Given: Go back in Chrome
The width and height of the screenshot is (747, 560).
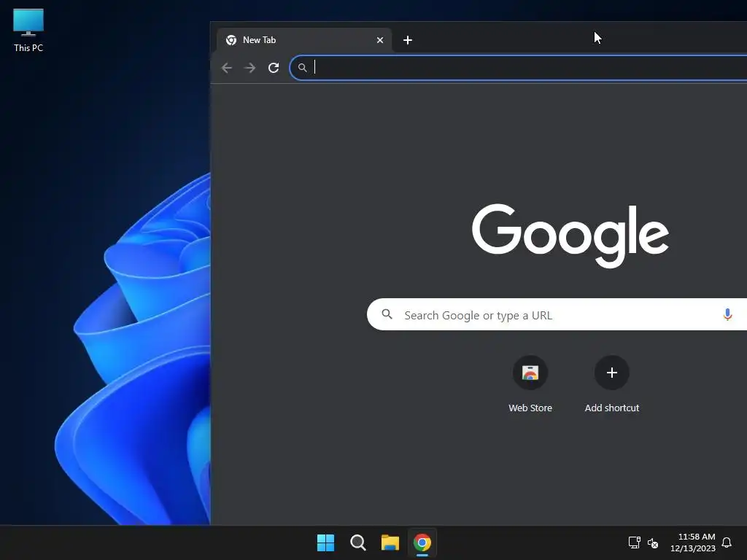Looking at the screenshot, I should click(227, 68).
